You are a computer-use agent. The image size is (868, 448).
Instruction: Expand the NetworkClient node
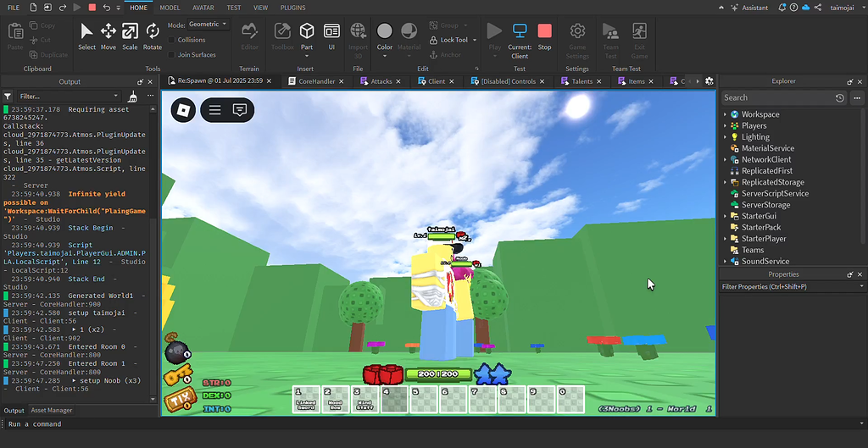(x=726, y=160)
